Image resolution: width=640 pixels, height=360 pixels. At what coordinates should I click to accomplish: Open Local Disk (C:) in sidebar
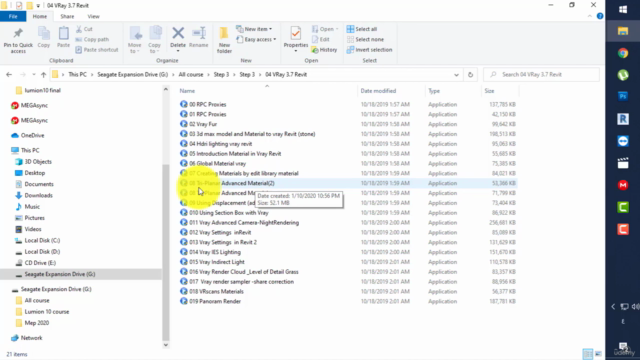click(42, 240)
